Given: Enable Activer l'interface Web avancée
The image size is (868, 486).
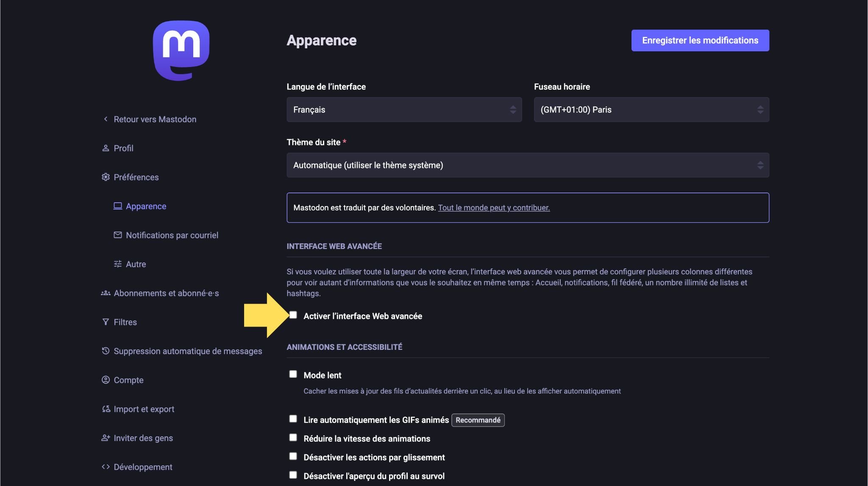Looking at the screenshot, I should point(293,315).
